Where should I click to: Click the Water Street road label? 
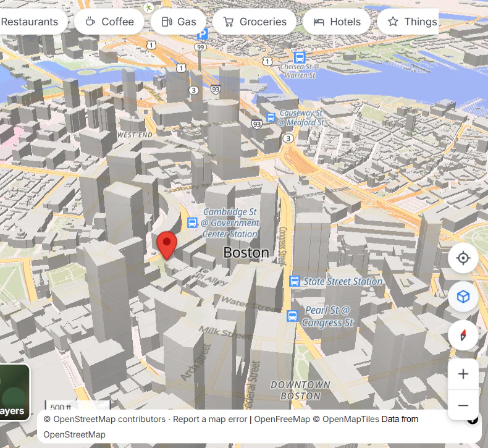[251, 304]
